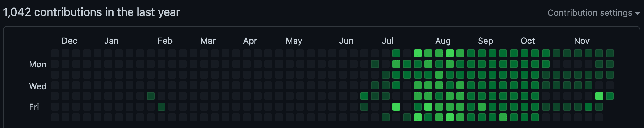Select the lone green Thursday cell before Feb

click(x=151, y=96)
